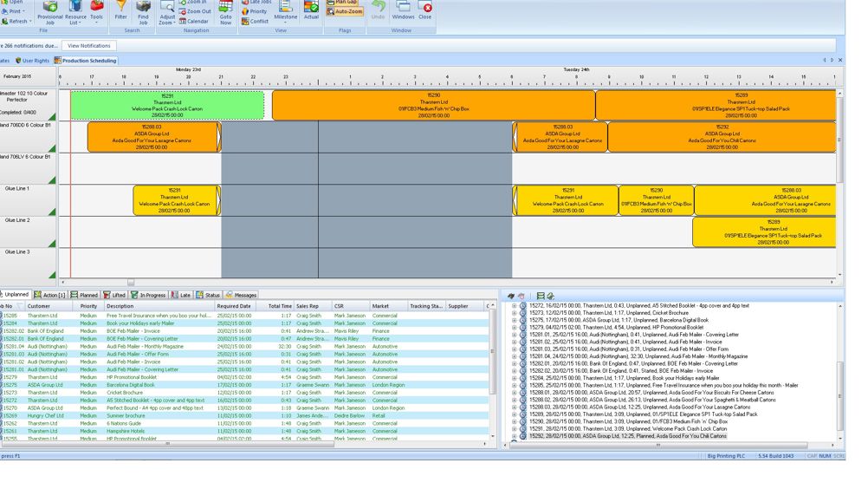Click the Refresh option
Image resolution: width=868 pixels, height=489 pixels.
pos(16,21)
